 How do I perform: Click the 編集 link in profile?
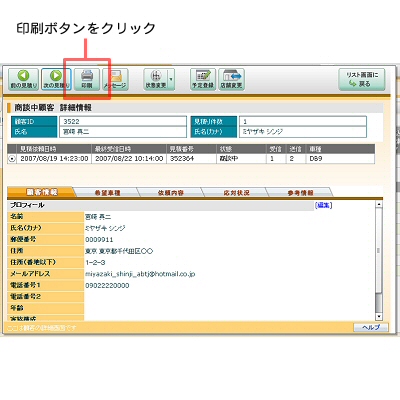(x=323, y=205)
